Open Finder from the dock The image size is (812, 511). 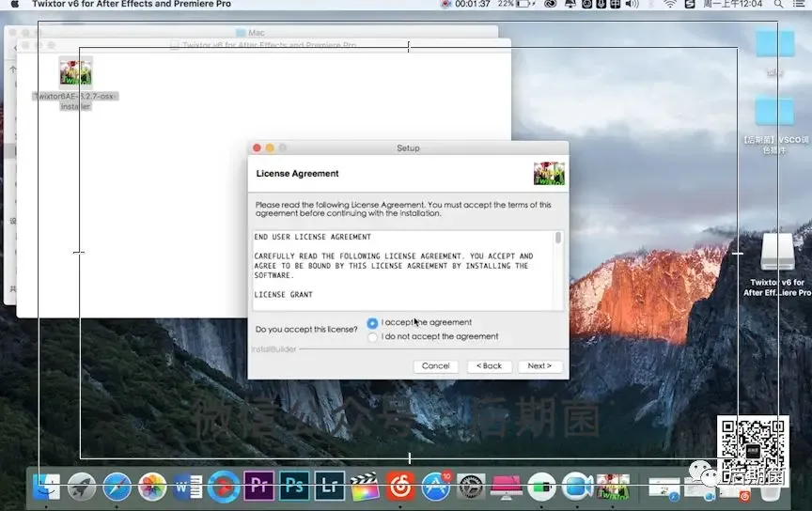[47, 487]
